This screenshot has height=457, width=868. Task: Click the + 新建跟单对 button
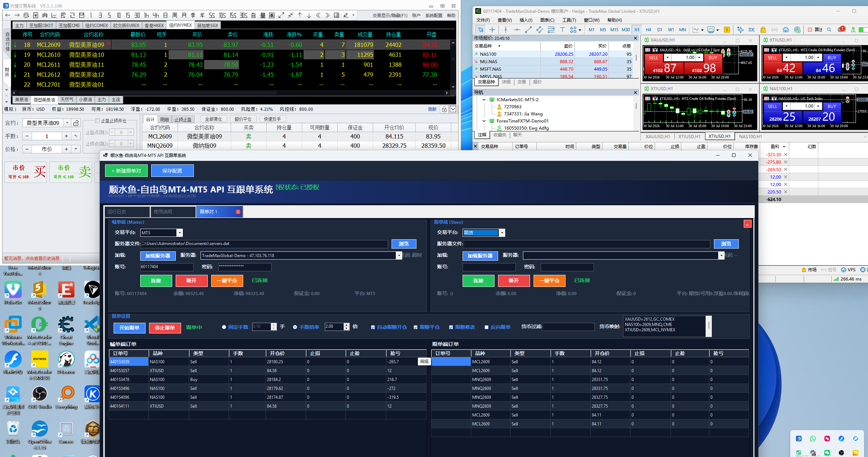coord(126,171)
